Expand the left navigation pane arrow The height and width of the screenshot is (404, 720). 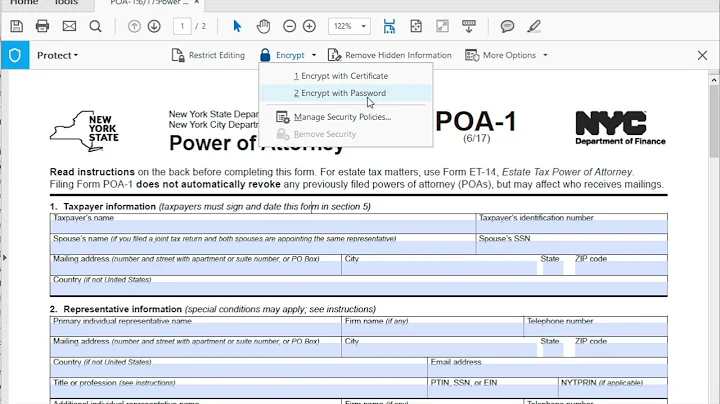coord(5,258)
